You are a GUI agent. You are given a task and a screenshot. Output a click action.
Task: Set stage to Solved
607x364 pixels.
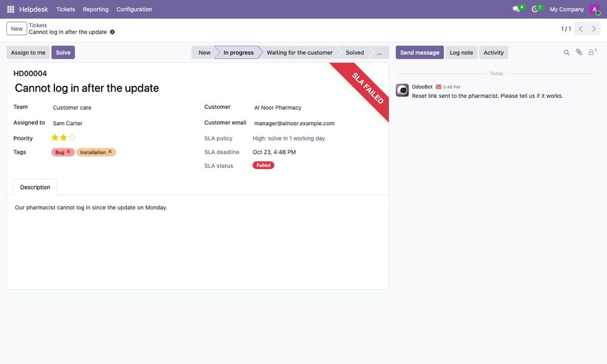tap(355, 52)
